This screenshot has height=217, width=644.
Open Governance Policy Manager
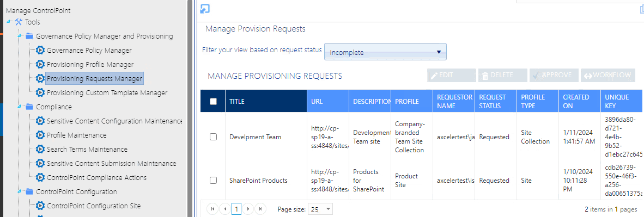(x=89, y=51)
